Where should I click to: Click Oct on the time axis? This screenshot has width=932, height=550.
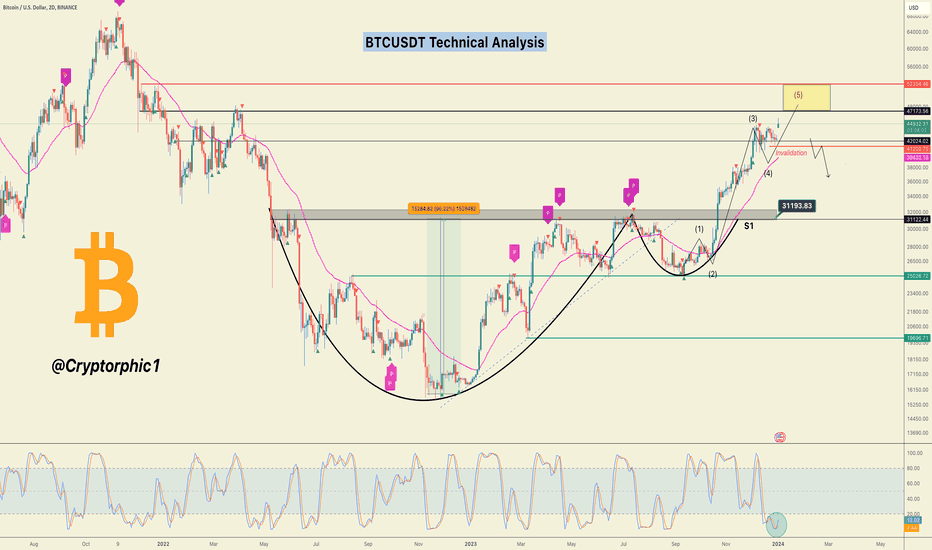point(86,543)
